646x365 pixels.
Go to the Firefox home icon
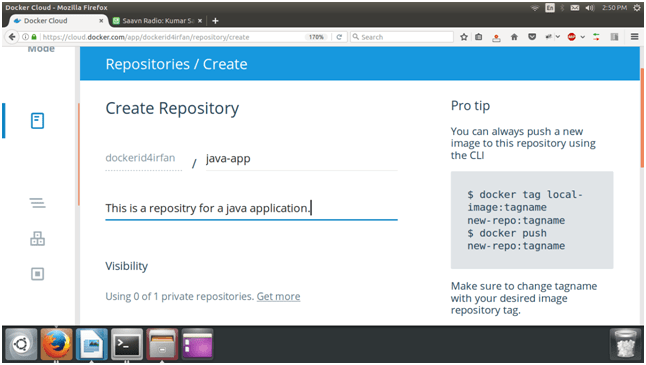coord(514,37)
